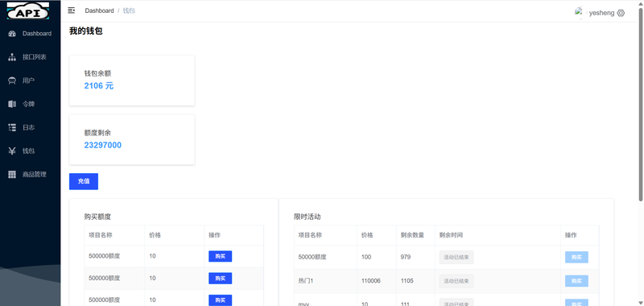Click the 钱包 yen icon
The image size is (644, 306).
[x=12, y=151]
